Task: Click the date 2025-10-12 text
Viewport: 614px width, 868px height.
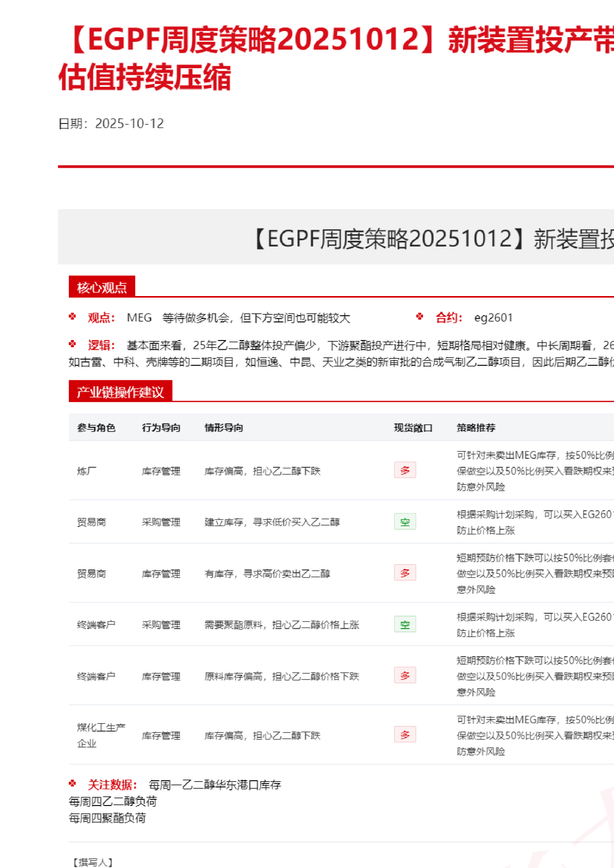Action: click(x=129, y=123)
